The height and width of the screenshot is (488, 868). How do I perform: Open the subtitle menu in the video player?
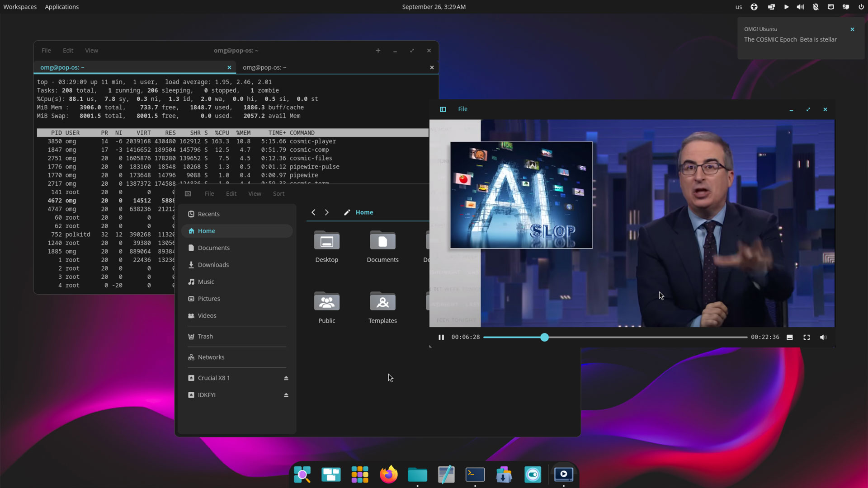789,338
